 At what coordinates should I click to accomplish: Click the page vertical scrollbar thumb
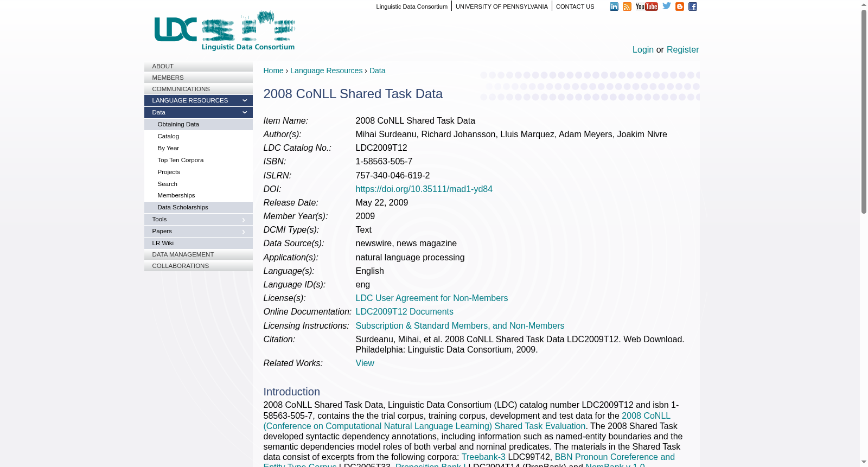(864, 111)
